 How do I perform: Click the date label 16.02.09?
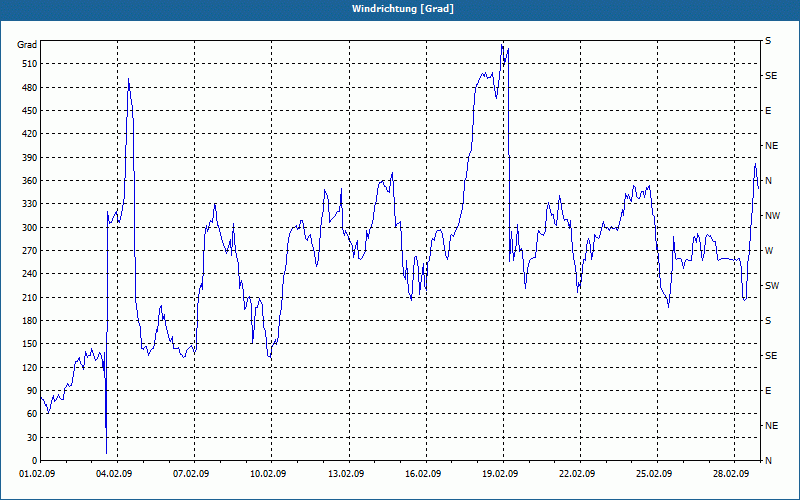pos(423,474)
